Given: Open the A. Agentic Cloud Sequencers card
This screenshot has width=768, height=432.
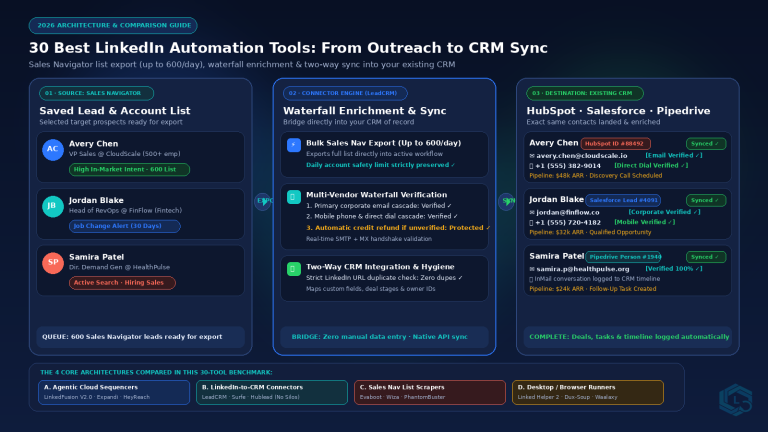Looking at the screenshot, I should coord(114,392).
